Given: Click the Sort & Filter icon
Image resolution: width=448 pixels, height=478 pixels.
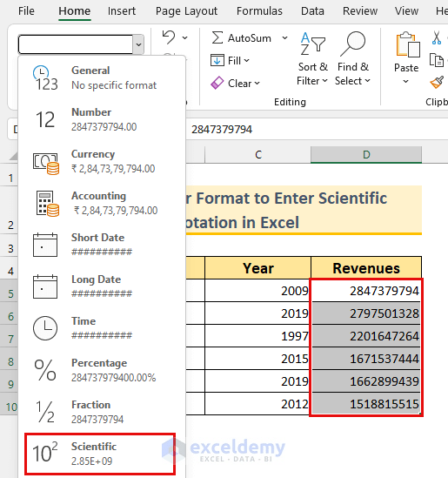Looking at the screenshot, I should coord(313,44).
